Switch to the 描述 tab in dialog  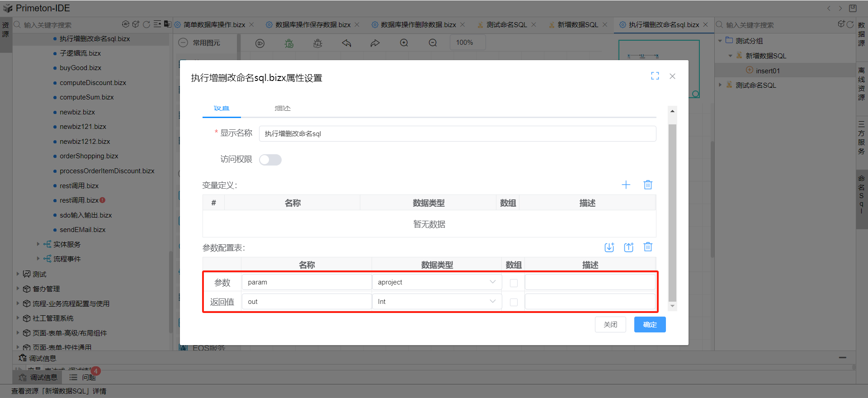[x=283, y=109]
